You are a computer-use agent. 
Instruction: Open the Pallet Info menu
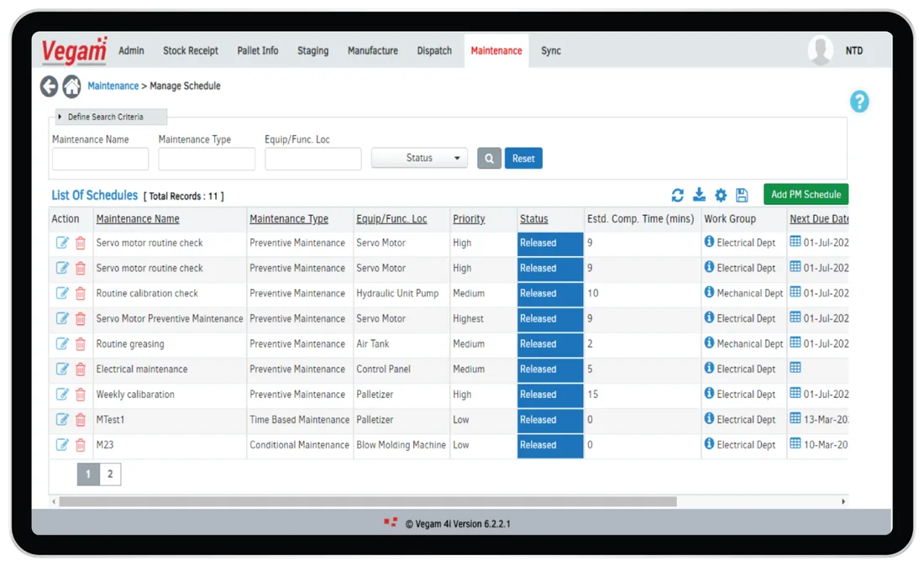[258, 50]
